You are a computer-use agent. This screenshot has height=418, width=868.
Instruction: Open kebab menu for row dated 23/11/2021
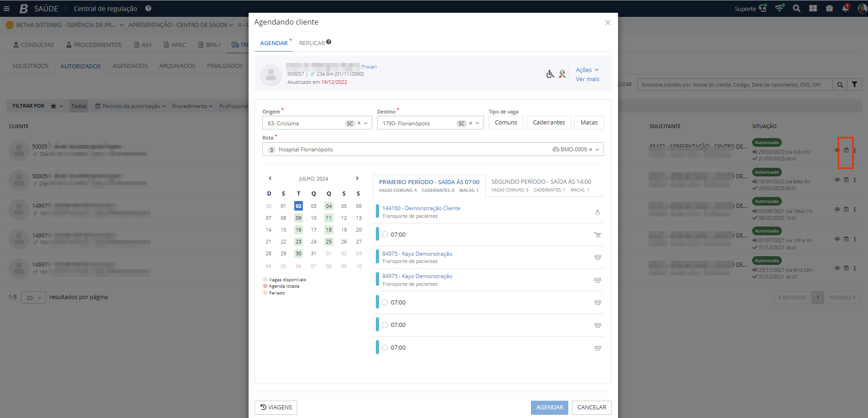point(855,268)
